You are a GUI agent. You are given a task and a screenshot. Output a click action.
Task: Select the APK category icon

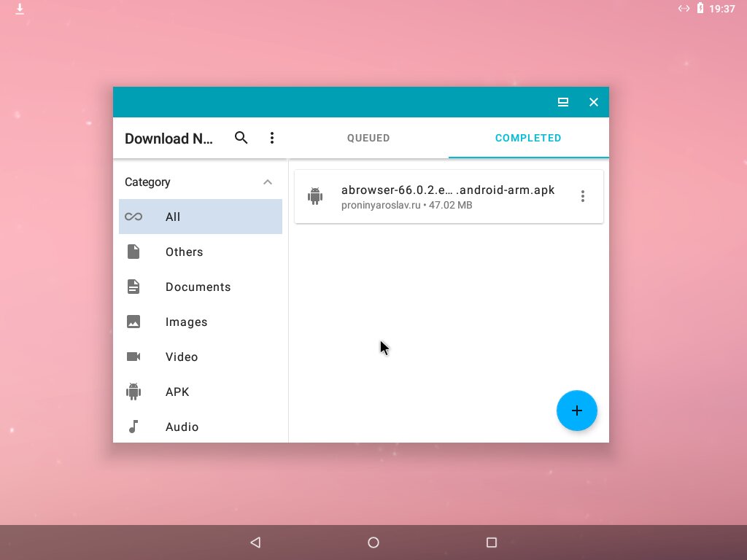[x=133, y=392]
